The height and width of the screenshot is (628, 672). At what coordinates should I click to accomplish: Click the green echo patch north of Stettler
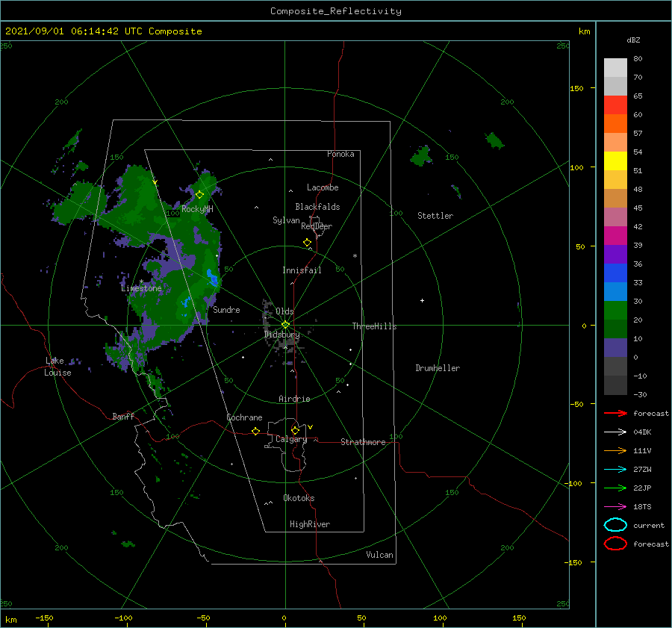(x=421, y=156)
